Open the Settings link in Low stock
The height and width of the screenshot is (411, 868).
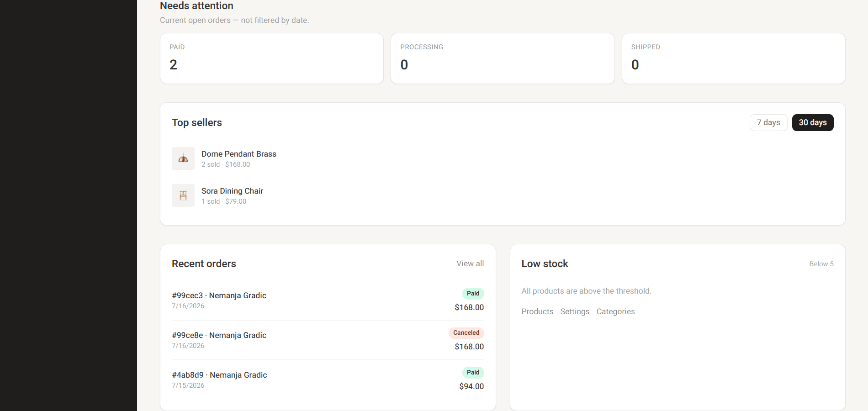[575, 311]
